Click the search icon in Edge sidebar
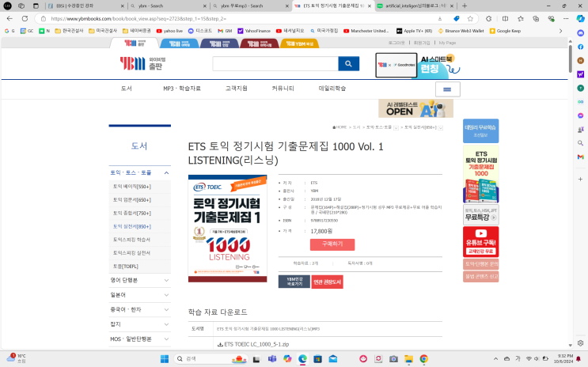 (581, 143)
